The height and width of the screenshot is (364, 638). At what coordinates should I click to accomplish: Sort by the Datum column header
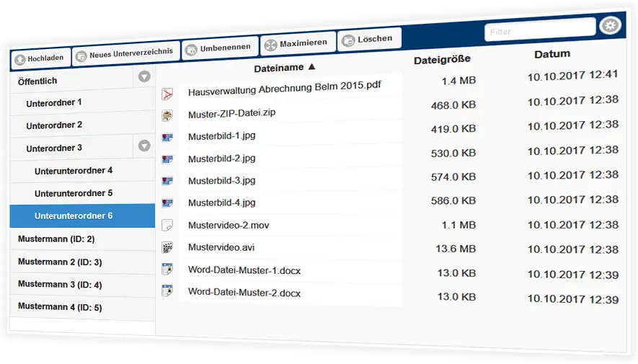(552, 54)
